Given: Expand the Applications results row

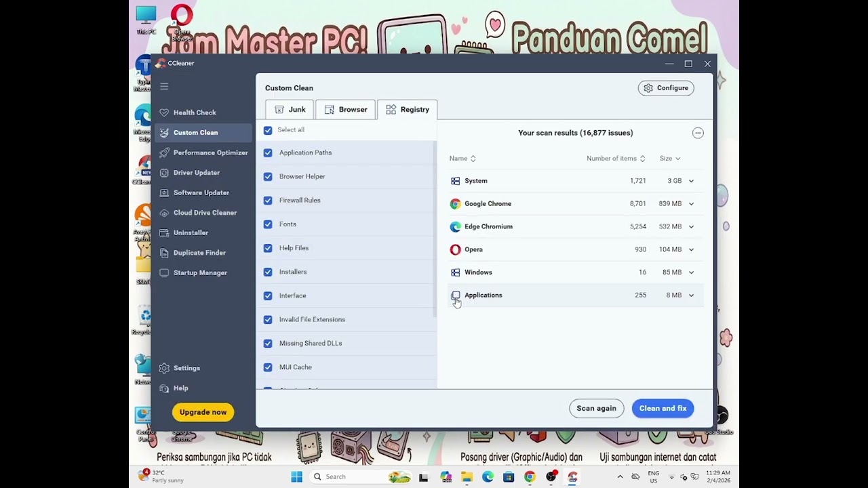Looking at the screenshot, I should (x=691, y=296).
